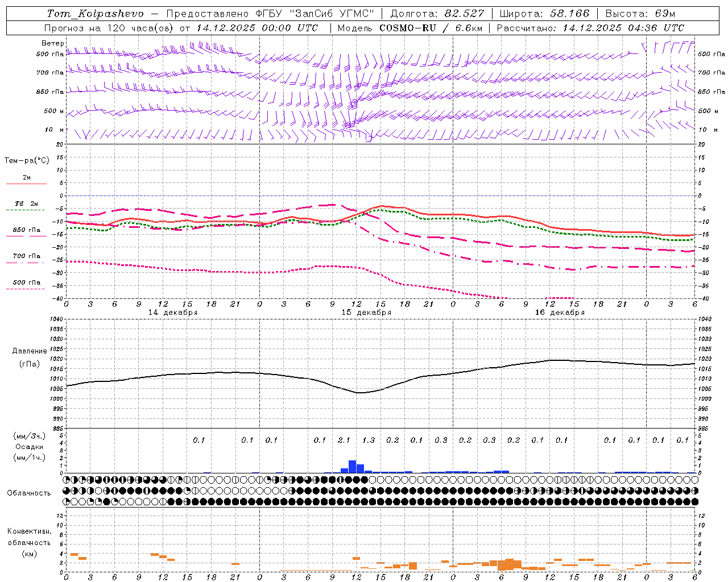Click the '15 декабря' date label

click(x=366, y=313)
